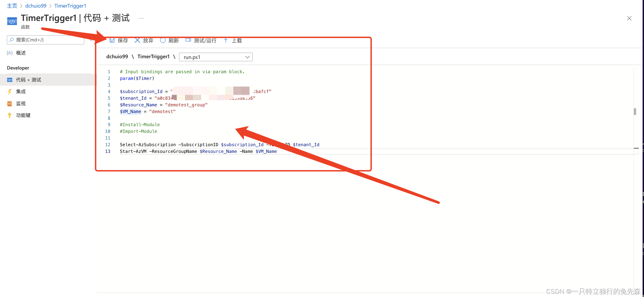Go to 主页 in the breadcrumb

click(12, 6)
